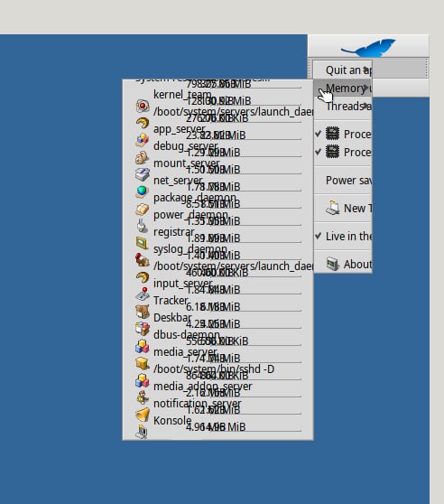Open the Power saving menu entry
The width and height of the screenshot is (444, 504).
pyautogui.click(x=343, y=181)
